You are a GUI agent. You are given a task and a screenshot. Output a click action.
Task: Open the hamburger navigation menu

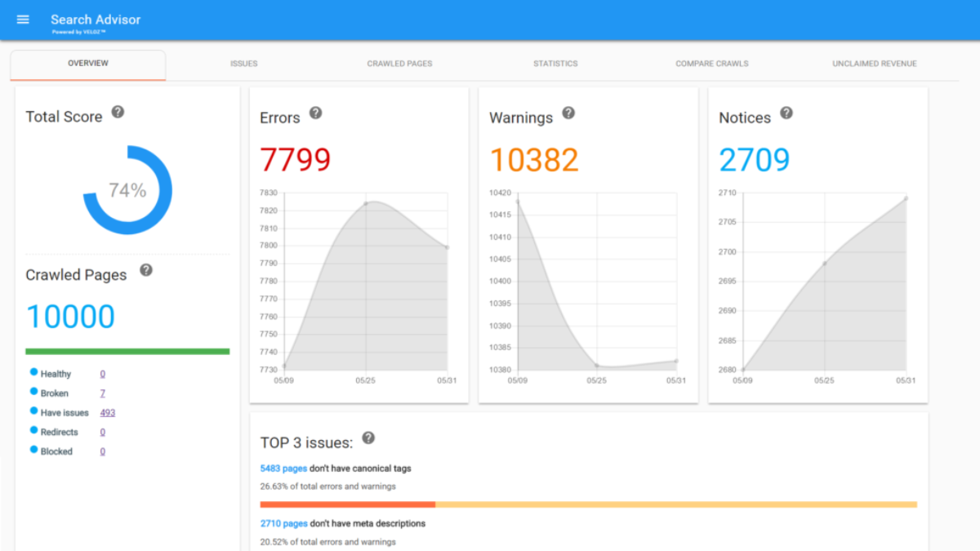click(x=23, y=20)
